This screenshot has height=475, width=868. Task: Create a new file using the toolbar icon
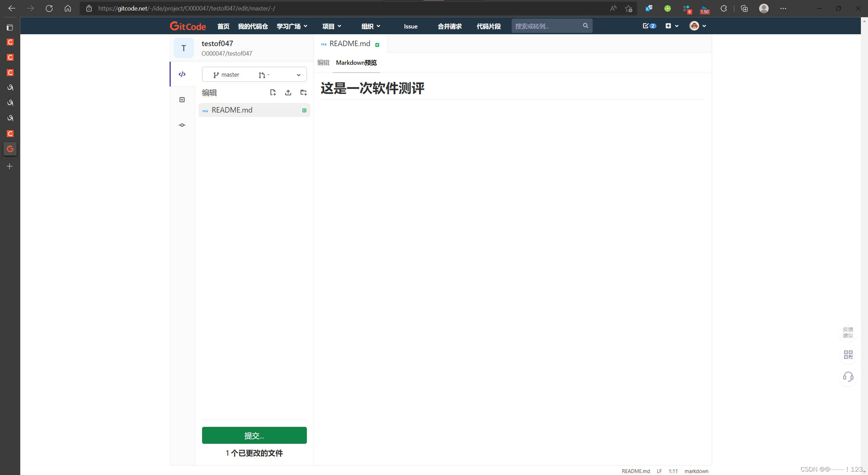point(273,92)
